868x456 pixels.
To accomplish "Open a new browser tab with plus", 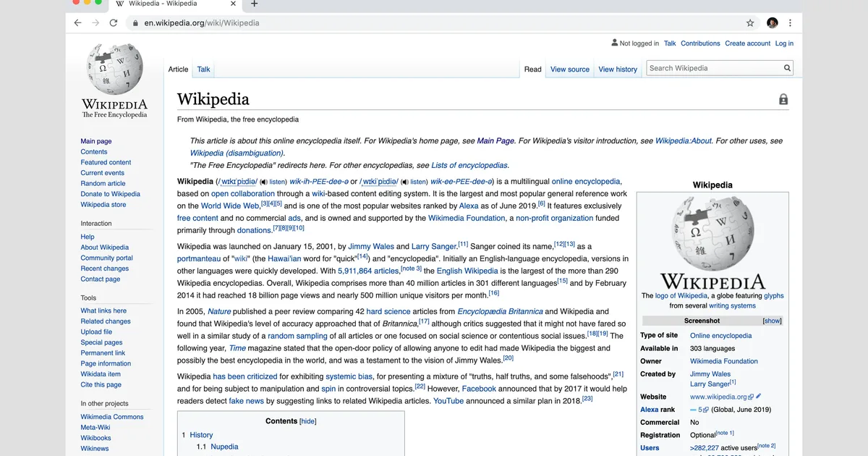I will (x=254, y=4).
